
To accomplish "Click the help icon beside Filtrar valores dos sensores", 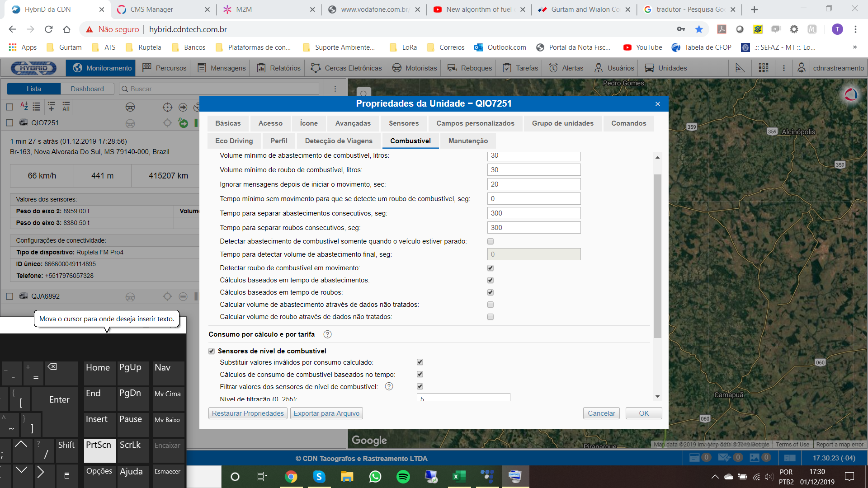I will pyautogui.click(x=389, y=386).
